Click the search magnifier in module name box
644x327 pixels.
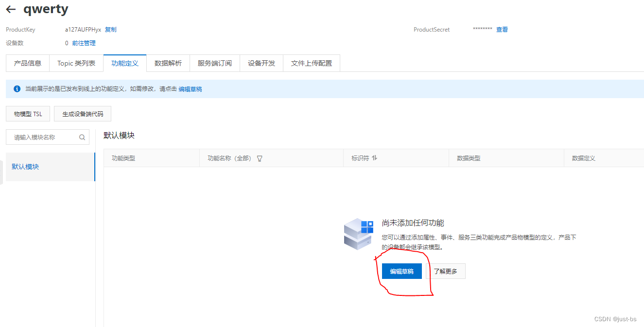pos(82,138)
